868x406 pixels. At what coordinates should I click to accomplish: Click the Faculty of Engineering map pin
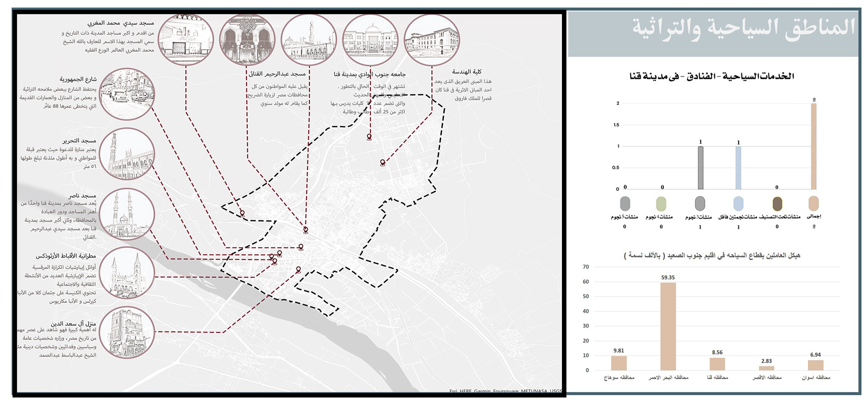point(383,163)
